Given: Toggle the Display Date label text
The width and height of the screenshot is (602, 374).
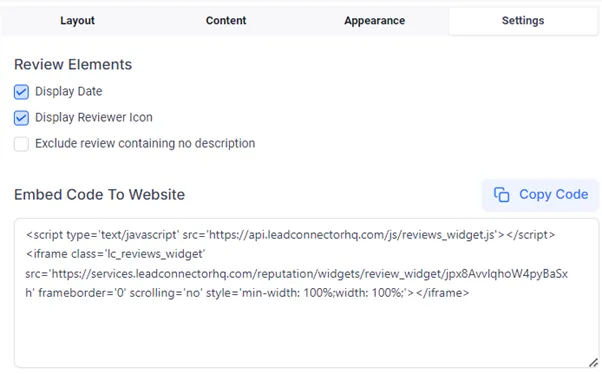Looking at the screenshot, I should pos(69,91).
